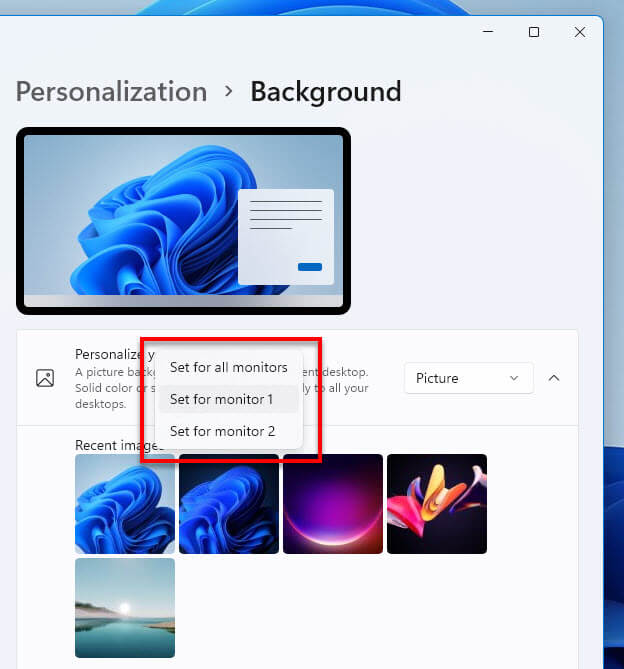The width and height of the screenshot is (624, 669).
Task: Select the colorful flower wallpaper thumbnail
Action: (437, 504)
